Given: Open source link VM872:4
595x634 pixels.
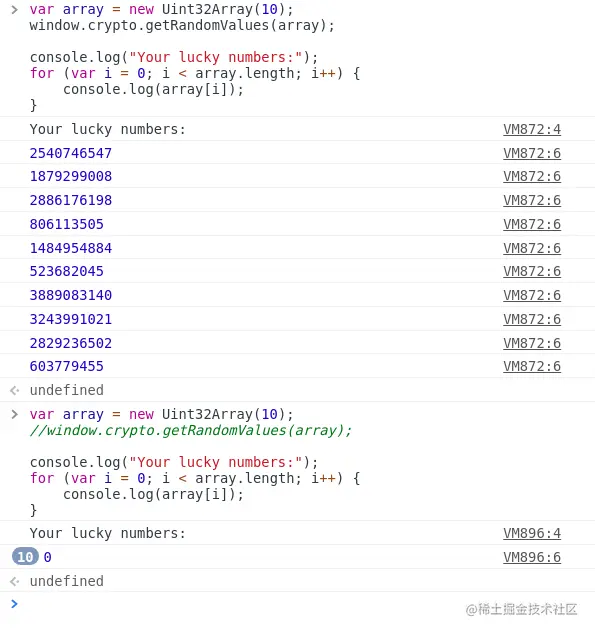Looking at the screenshot, I should click(x=532, y=129).
